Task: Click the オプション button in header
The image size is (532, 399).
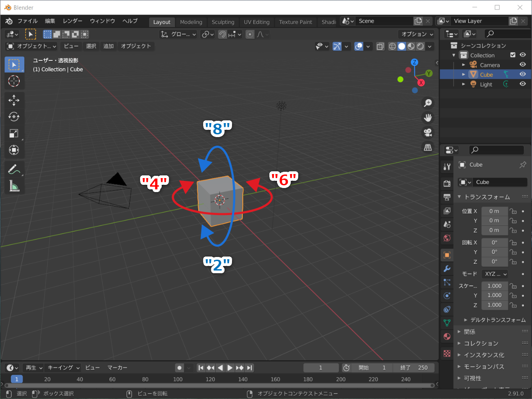Action: click(417, 34)
